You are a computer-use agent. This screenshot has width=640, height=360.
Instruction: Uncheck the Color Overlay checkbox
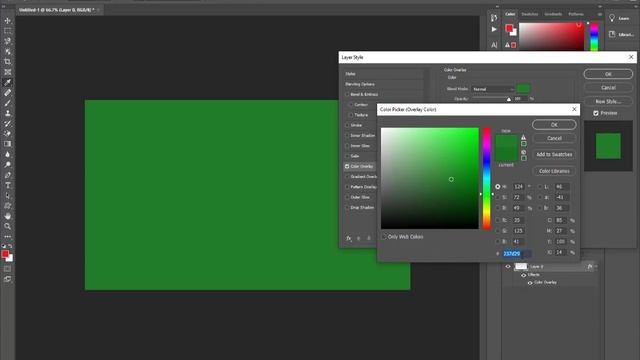tap(347, 167)
